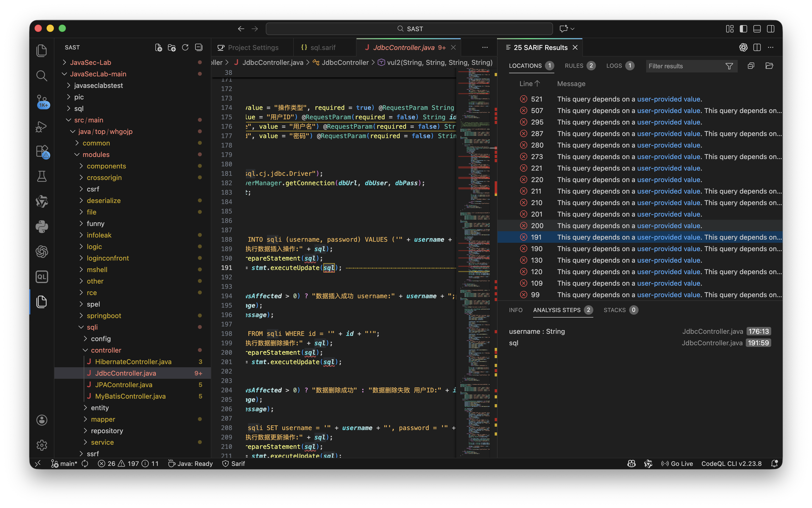
Task: Click New File icon in explorer header
Action: (x=158, y=48)
